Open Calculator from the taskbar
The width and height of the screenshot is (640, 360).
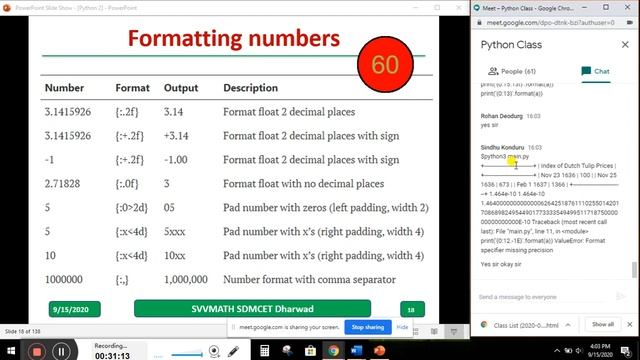(x=264, y=351)
